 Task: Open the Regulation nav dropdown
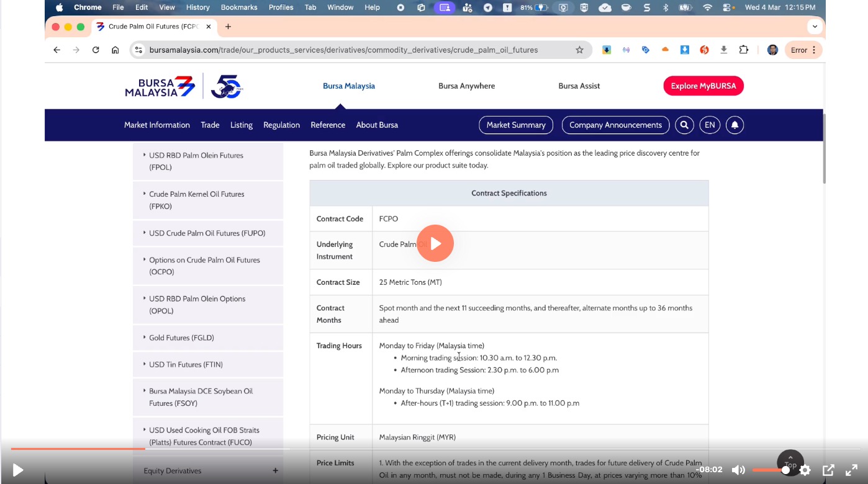click(281, 125)
